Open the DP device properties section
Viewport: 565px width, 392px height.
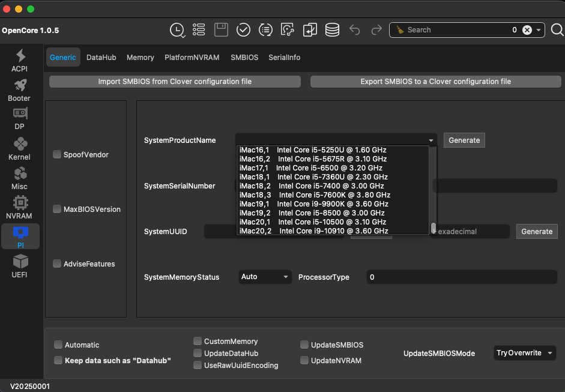pyautogui.click(x=20, y=119)
